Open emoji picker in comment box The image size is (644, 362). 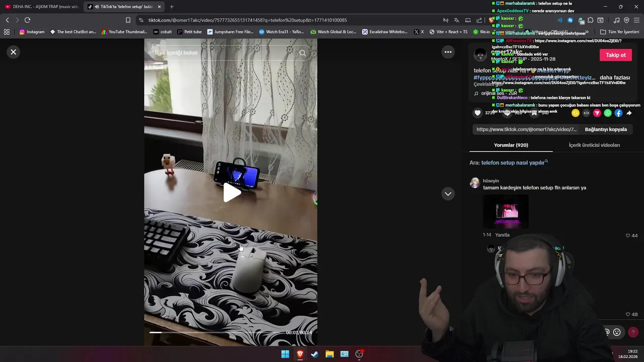(617, 332)
